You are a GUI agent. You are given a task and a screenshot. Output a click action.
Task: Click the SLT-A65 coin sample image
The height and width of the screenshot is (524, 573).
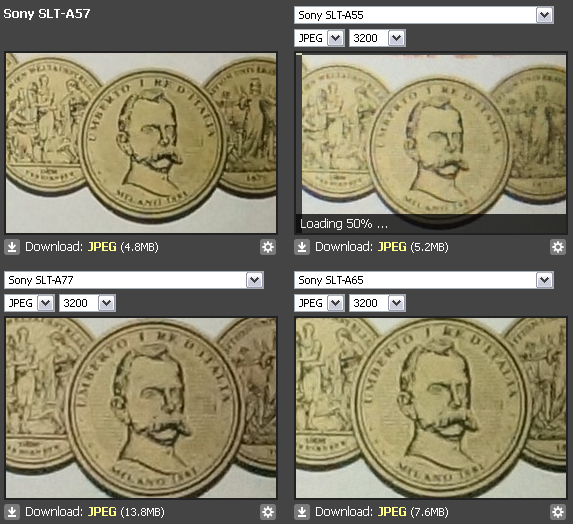431,408
